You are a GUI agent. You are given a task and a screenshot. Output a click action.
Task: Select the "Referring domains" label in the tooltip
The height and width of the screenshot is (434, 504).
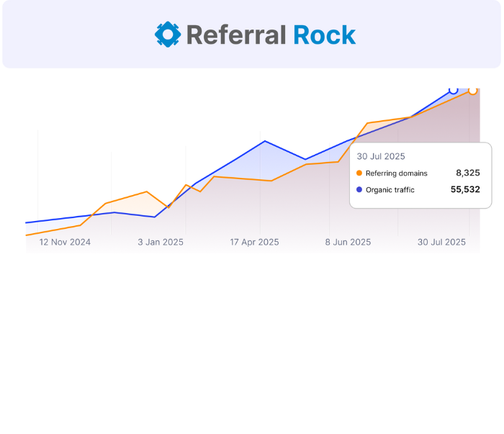[x=396, y=173]
